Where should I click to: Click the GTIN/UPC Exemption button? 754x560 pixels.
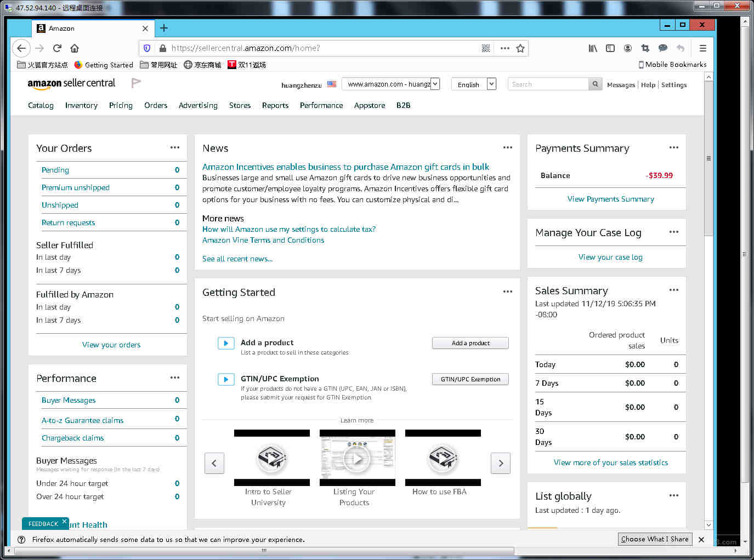tap(470, 379)
